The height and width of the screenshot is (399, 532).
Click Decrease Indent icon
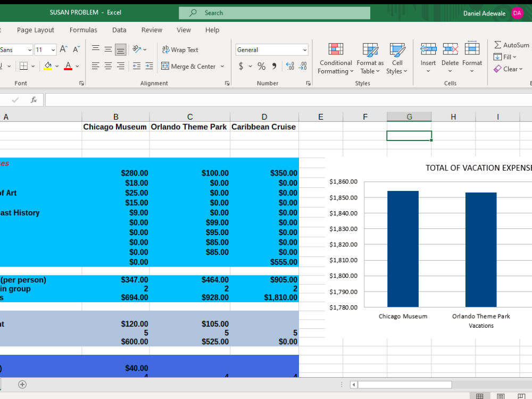(x=137, y=66)
